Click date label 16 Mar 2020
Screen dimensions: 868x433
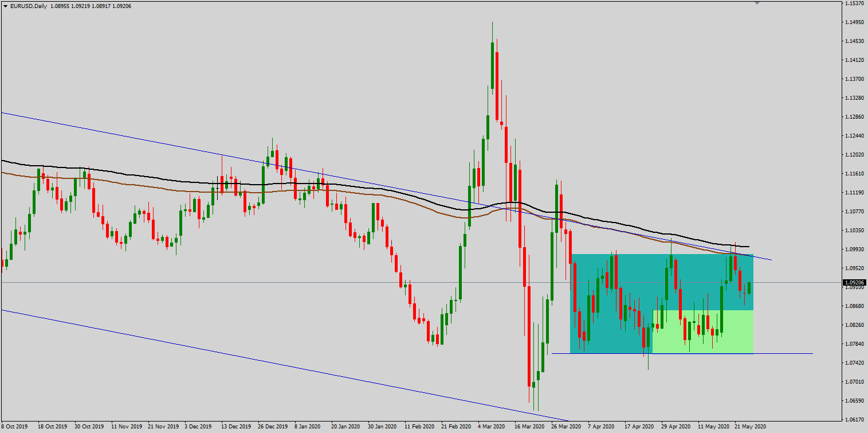click(x=531, y=427)
